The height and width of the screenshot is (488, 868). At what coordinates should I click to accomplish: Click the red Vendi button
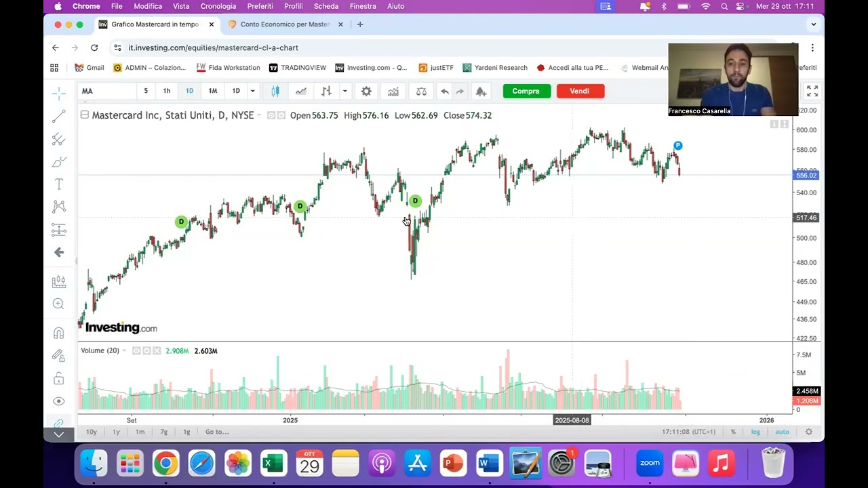click(x=580, y=91)
